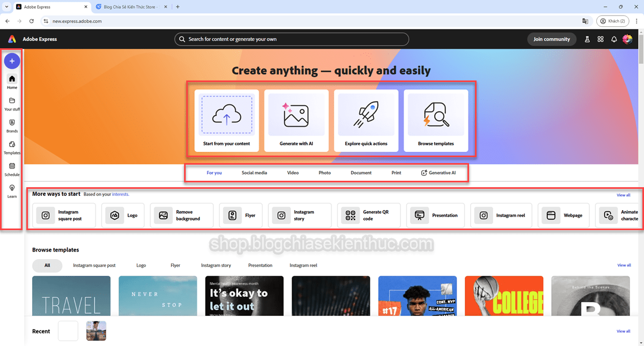Start a Flyer design
Screen dimensions: 644x346
(240, 215)
